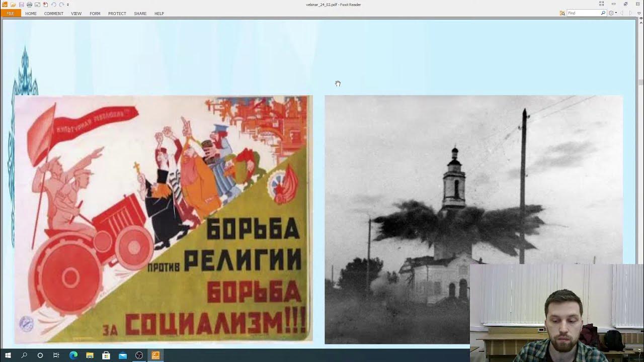Open the HELP ribbon tab
The image size is (644, 362).
(159, 14)
